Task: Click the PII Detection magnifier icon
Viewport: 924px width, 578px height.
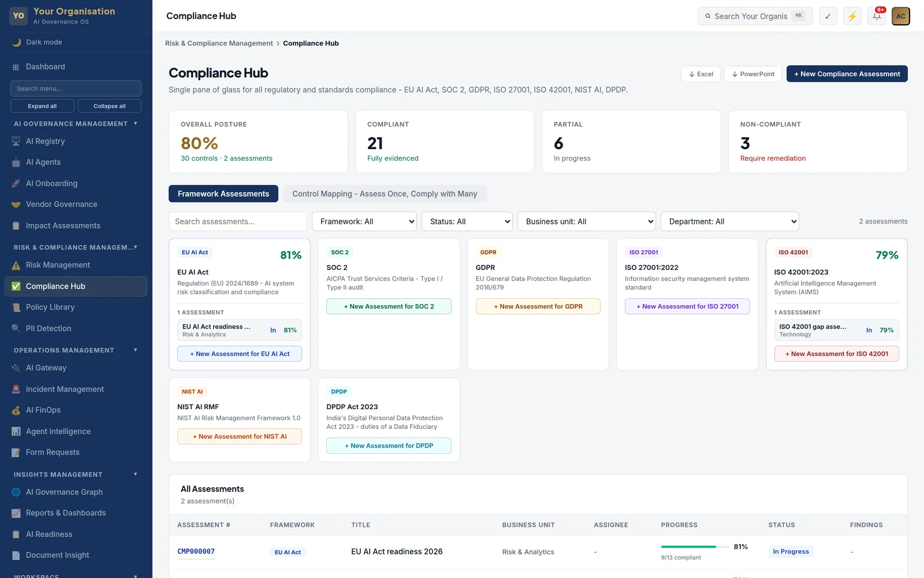Action: (16, 329)
